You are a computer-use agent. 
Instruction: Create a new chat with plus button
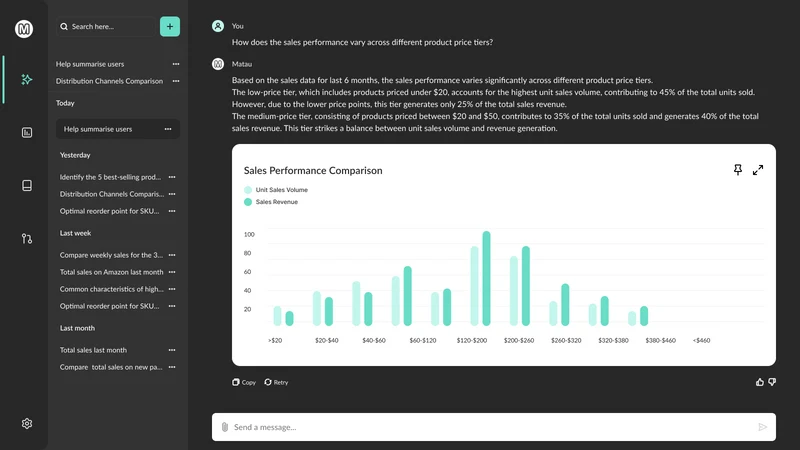[170, 27]
